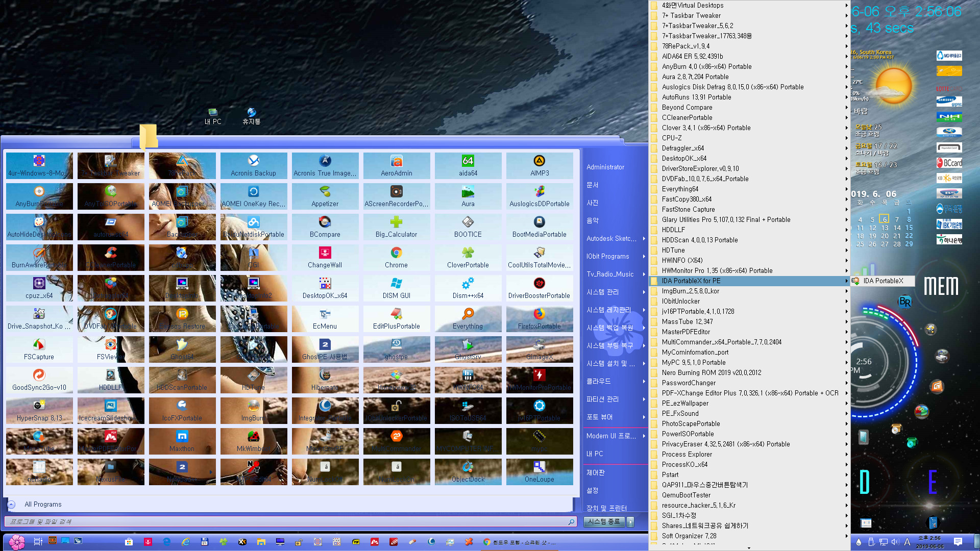This screenshot has width=980, height=551.
Task: Select date 6 in the calendar widget
Action: coord(885,219)
